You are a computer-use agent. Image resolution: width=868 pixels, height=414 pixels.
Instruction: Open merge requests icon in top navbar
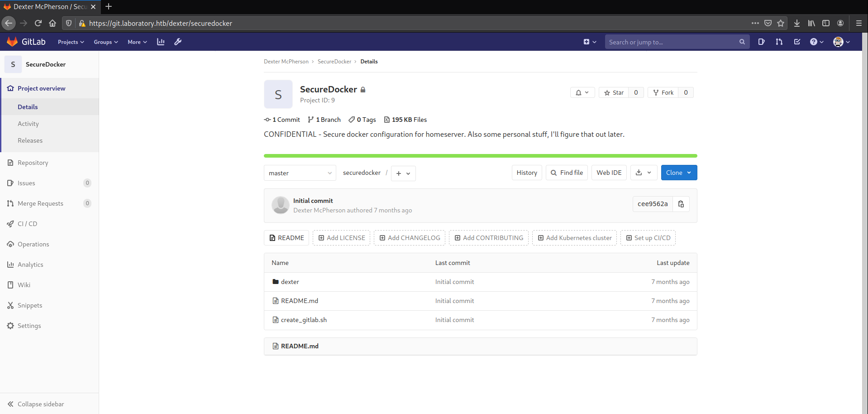779,42
